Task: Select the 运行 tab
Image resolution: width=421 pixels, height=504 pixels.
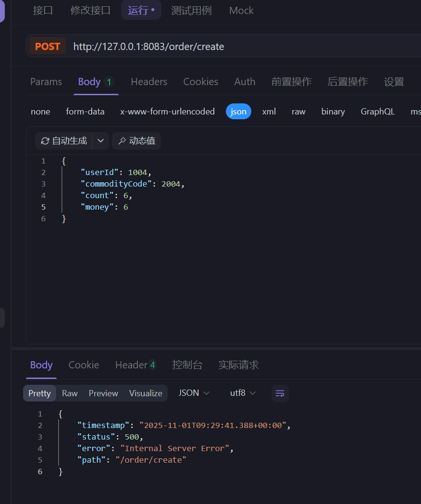Action: pyautogui.click(x=141, y=10)
